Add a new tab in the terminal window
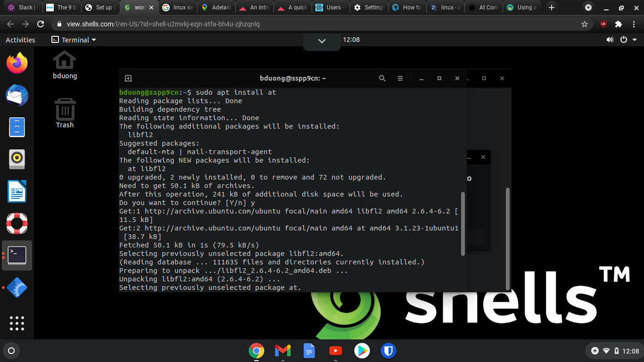 [x=128, y=78]
